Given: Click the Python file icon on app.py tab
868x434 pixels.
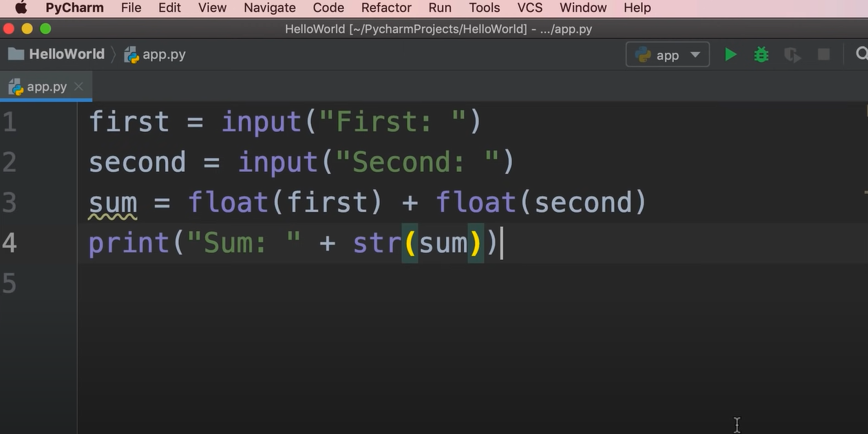Looking at the screenshot, I should point(16,87).
